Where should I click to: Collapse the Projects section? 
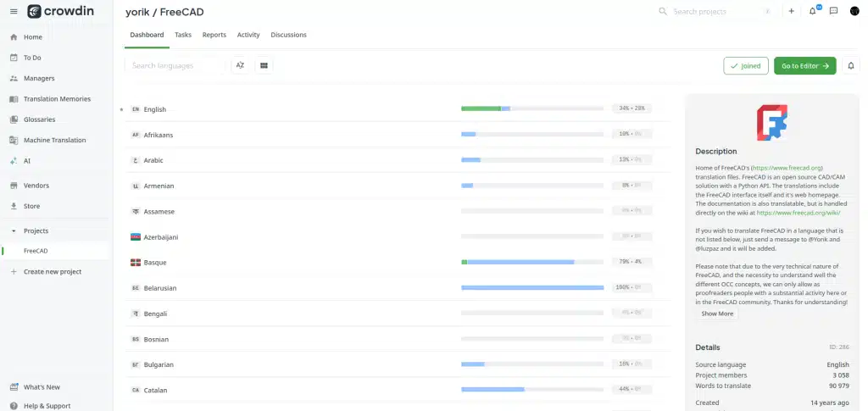pyautogui.click(x=14, y=230)
